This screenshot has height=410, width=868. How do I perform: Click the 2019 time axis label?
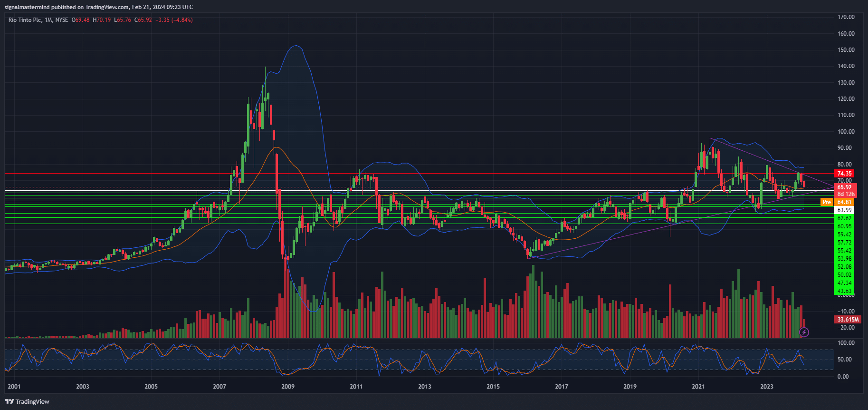point(630,387)
